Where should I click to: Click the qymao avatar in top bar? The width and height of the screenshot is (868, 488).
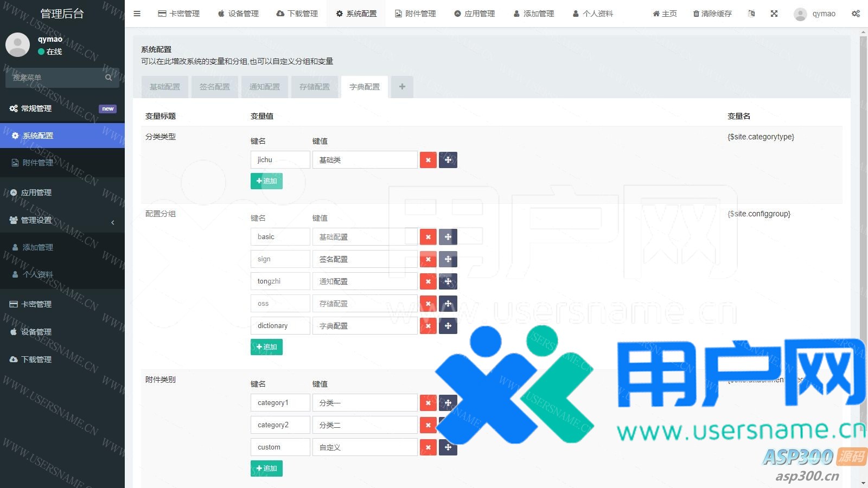[800, 14]
